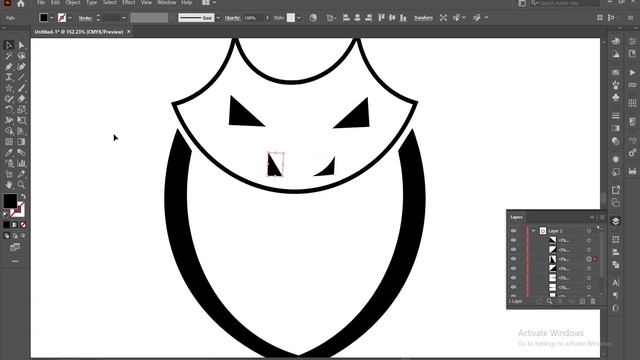Open Layers panel options menu
The image size is (640, 360).
pyautogui.click(x=602, y=217)
